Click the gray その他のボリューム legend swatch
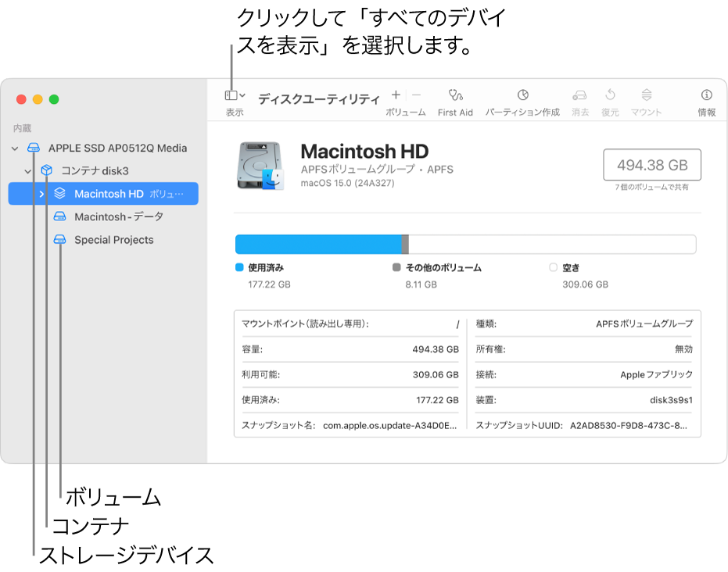 click(396, 267)
